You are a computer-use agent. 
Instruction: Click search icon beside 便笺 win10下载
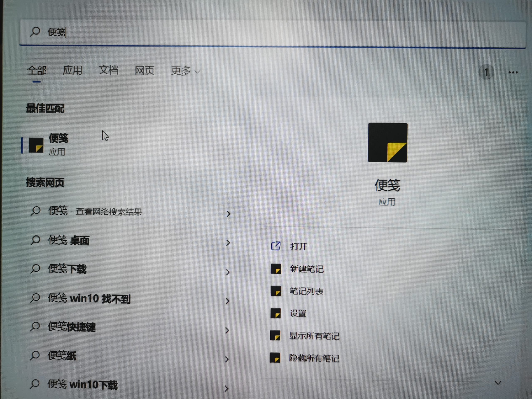(35, 384)
